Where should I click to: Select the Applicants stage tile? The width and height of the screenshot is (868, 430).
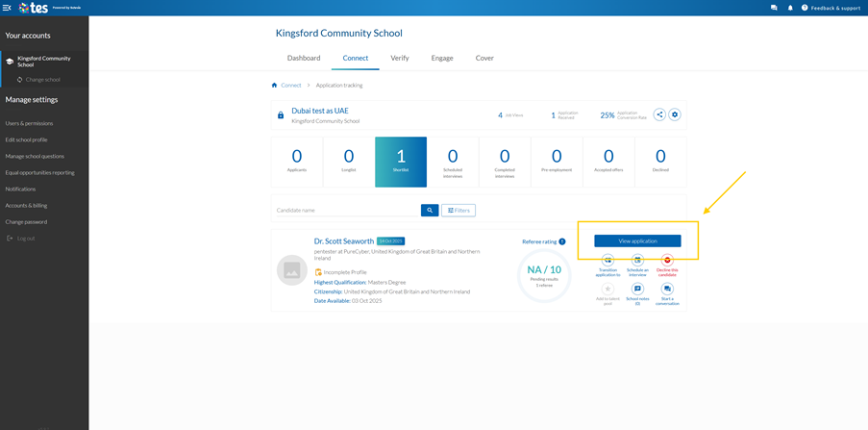point(297,162)
